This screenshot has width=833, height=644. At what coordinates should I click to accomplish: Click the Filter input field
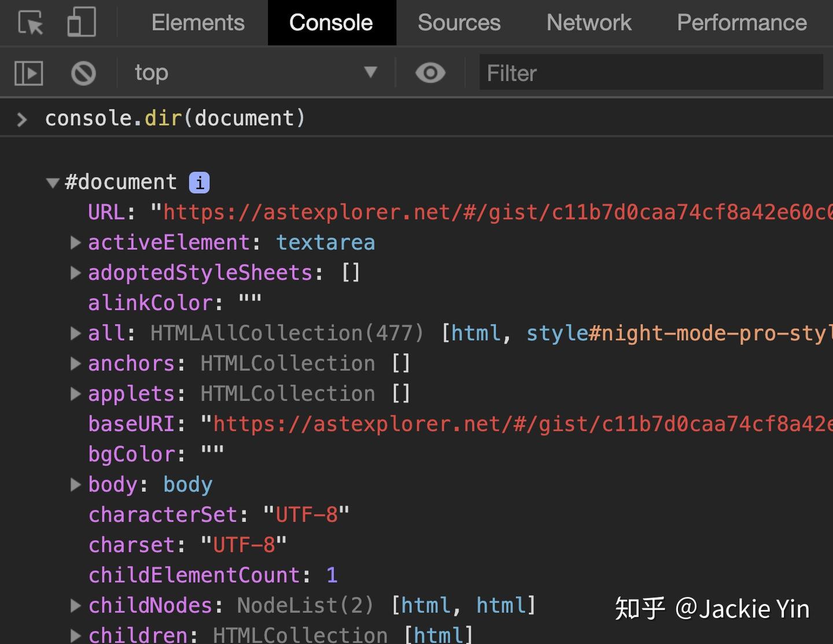(x=651, y=73)
